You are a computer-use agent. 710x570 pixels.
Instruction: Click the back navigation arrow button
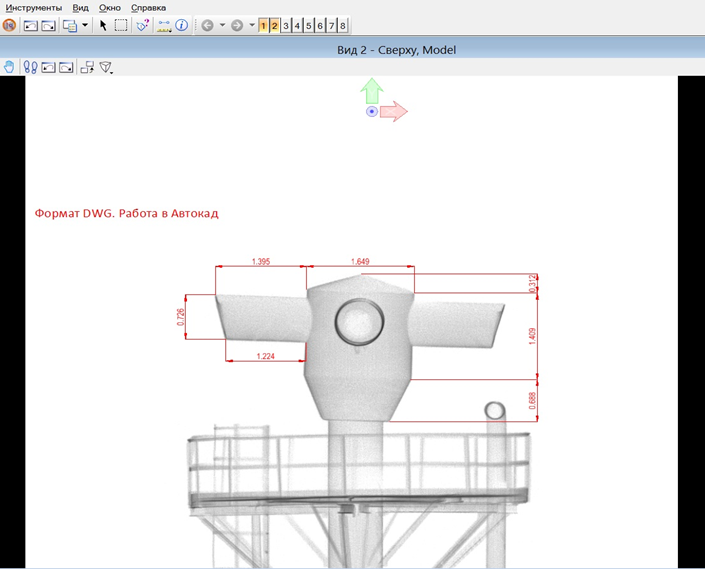coord(207,25)
